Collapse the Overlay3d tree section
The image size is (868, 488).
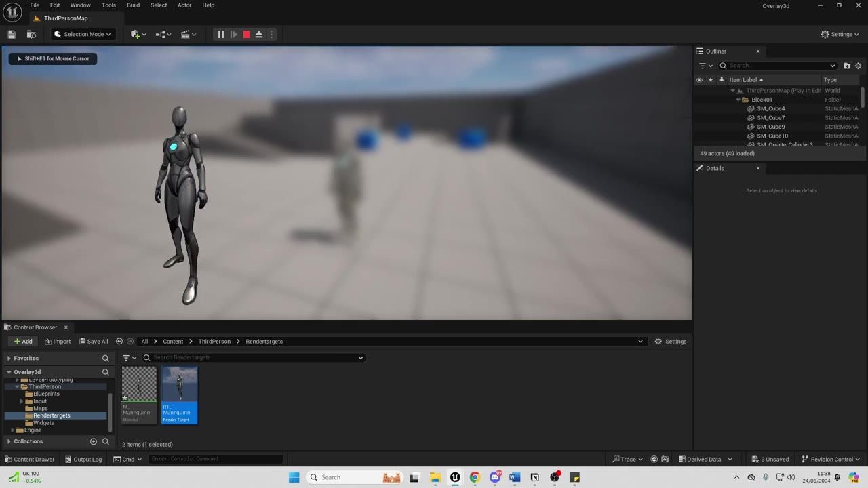9,372
